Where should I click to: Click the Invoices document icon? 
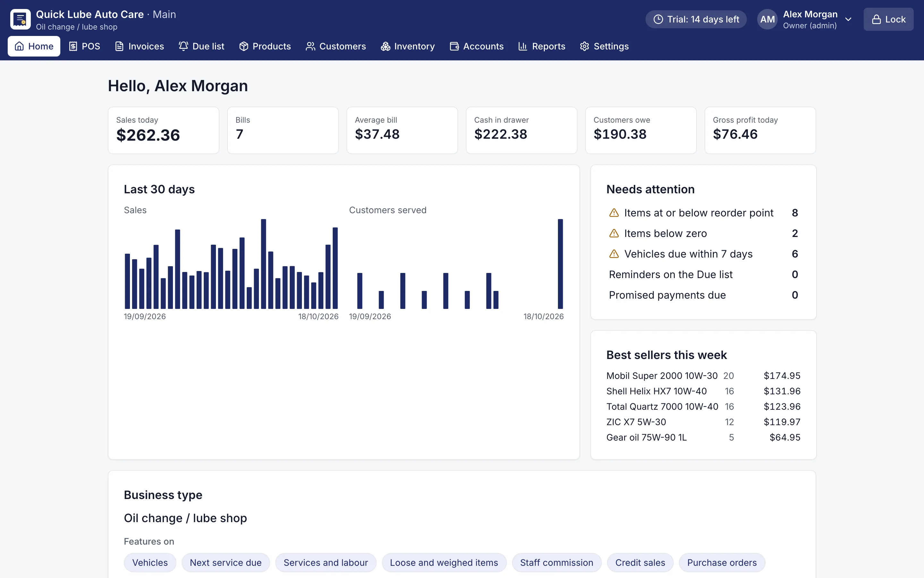pyautogui.click(x=119, y=46)
